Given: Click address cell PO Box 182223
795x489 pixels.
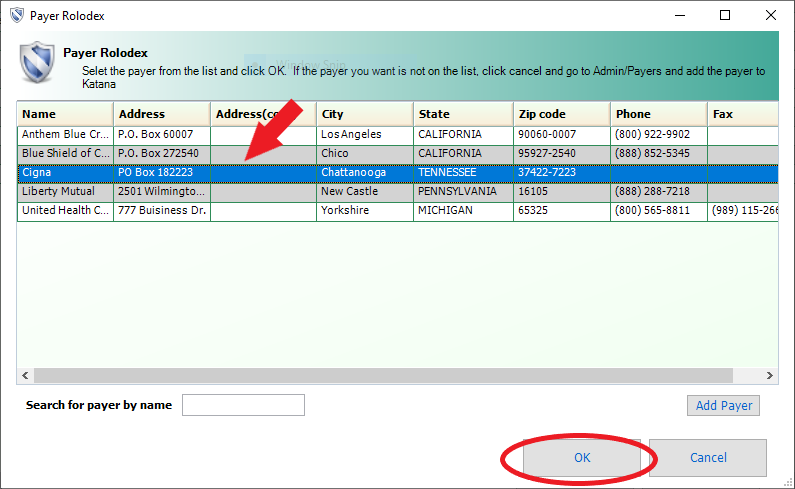Looking at the screenshot, I should point(162,172).
